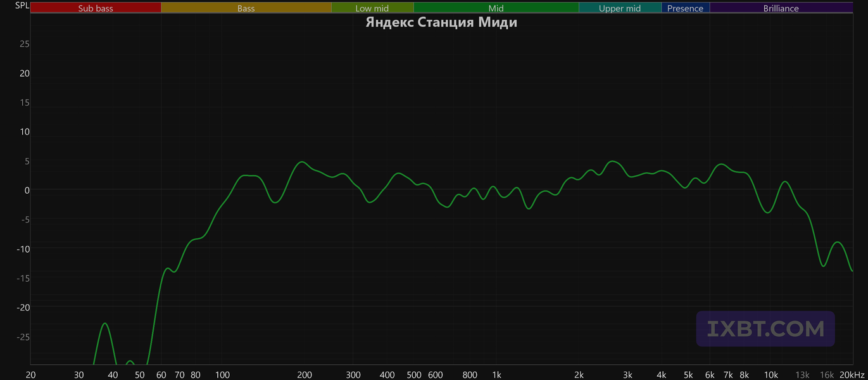Image resolution: width=868 pixels, height=380 pixels.
Task: Select the Low mid band label
Action: tap(372, 8)
